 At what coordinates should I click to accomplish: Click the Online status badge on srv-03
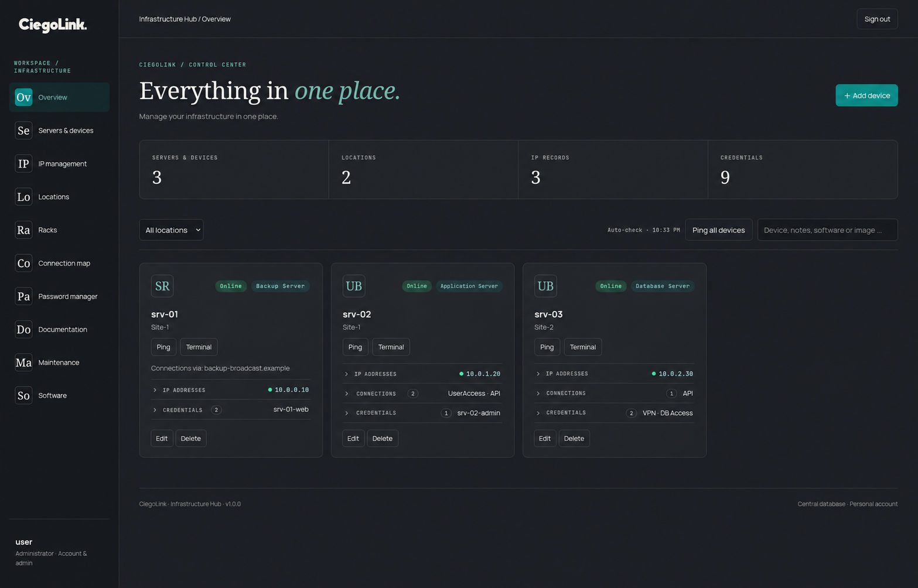(611, 286)
